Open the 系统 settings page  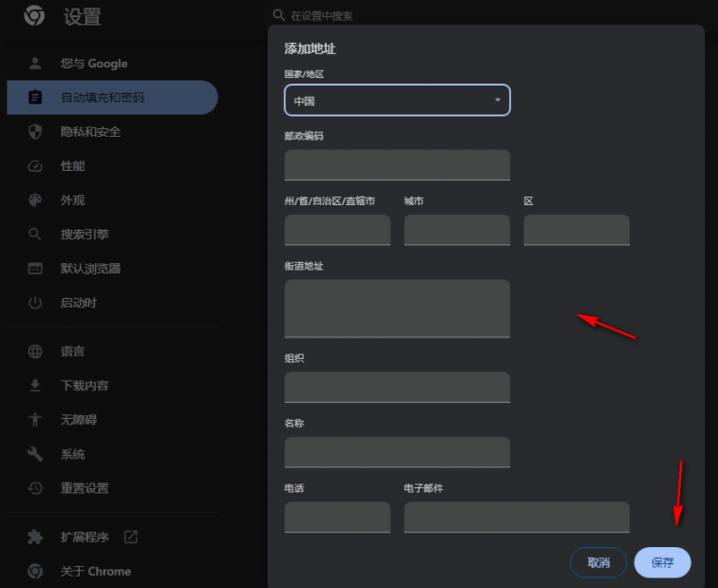(x=112, y=454)
